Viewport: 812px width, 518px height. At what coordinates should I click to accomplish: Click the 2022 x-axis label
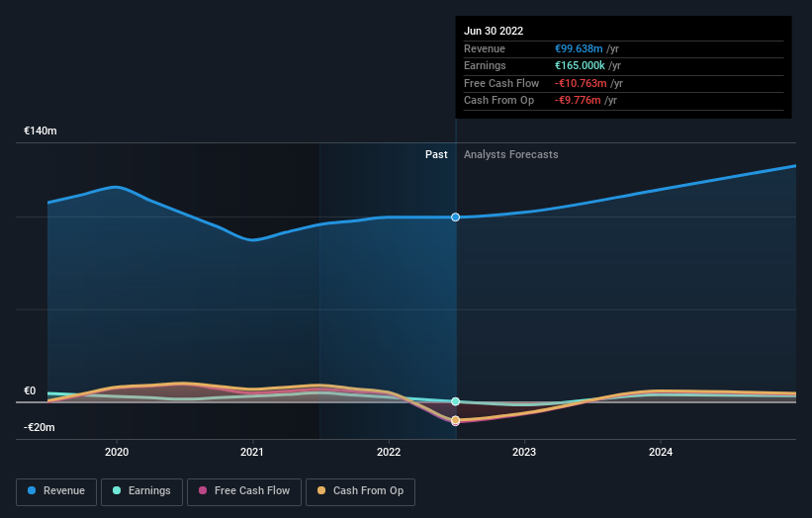click(x=389, y=452)
